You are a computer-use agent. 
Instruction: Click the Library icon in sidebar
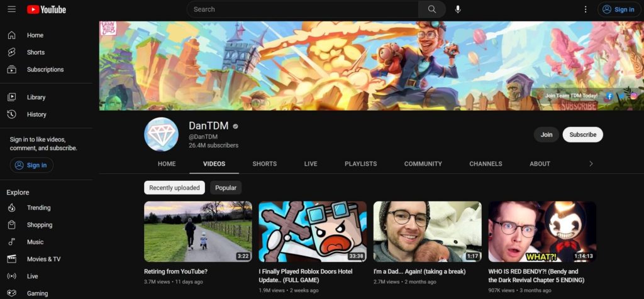point(11,97)
